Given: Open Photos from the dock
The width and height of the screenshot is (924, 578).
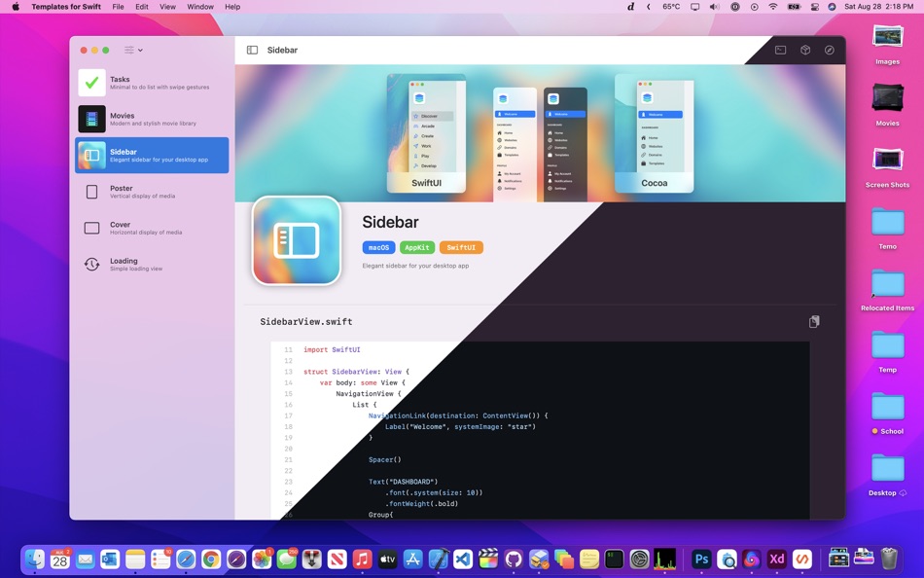Looking at the screenshot, I should click(x=261, y=559).
